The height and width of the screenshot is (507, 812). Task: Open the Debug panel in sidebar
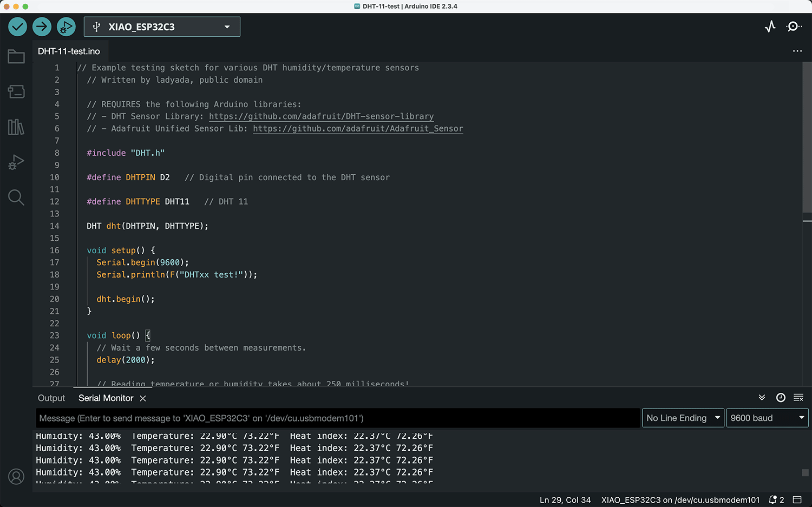[16, 162]
